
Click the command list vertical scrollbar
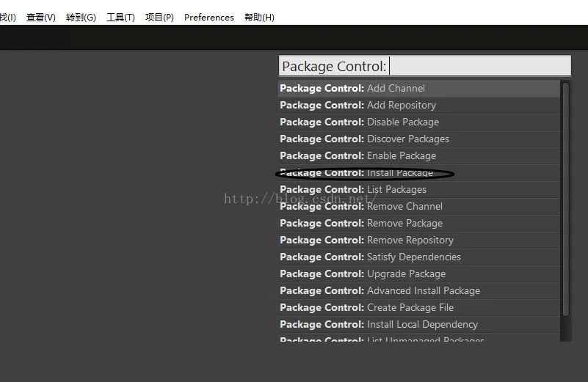565,198
